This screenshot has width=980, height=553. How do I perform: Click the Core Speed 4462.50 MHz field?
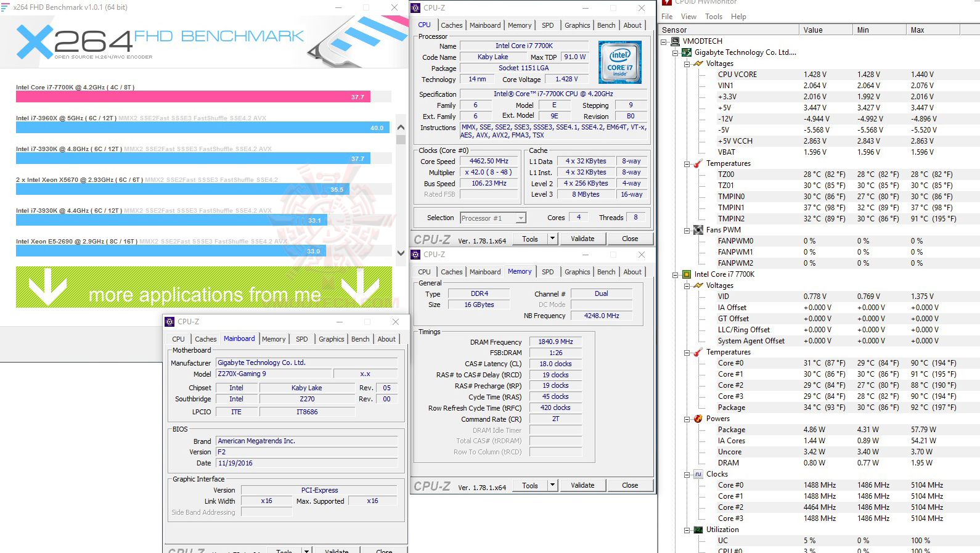[489, 162]
